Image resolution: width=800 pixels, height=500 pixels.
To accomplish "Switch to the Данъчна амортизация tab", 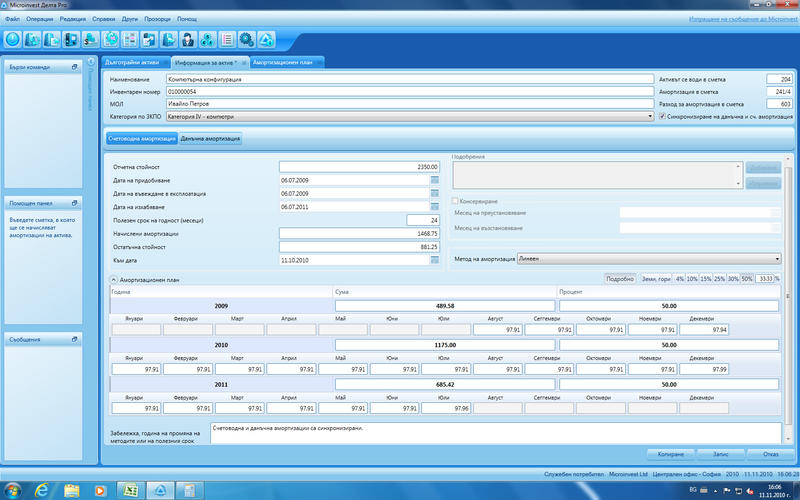I will tap(211, 139).
